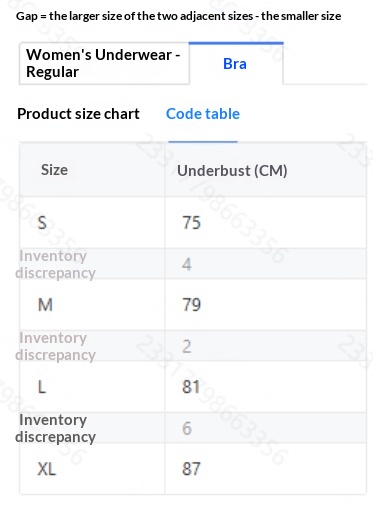Click the Gap definition text at top
This screenshot has width=373, height=508.
179,16
